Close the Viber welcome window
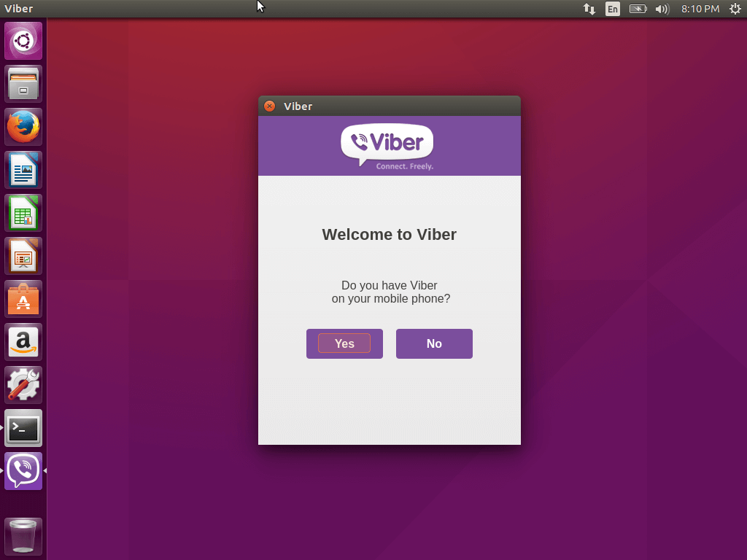Viewport: 747px width, 560px height. point(269,106)
